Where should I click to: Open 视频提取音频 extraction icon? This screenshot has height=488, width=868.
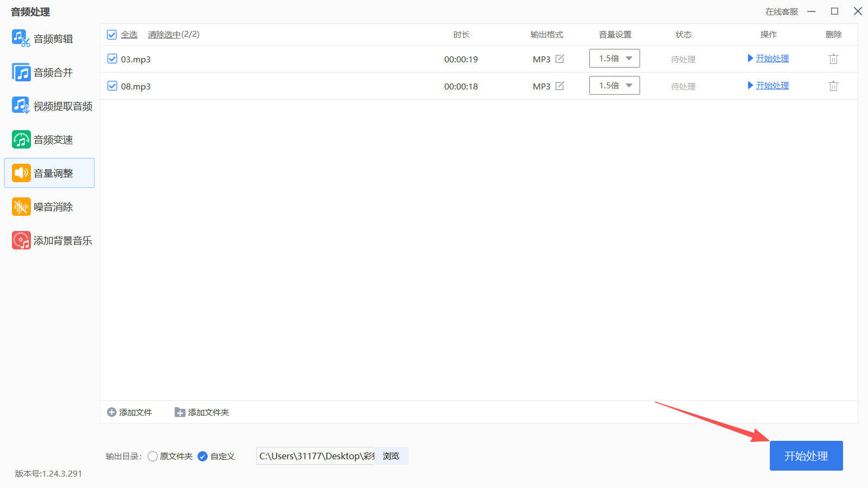click(21, 106)
